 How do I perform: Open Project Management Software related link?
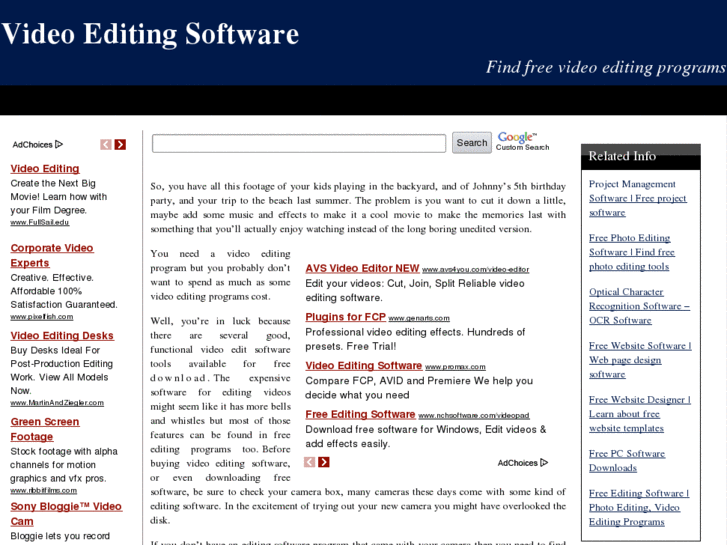coord(638,198)
